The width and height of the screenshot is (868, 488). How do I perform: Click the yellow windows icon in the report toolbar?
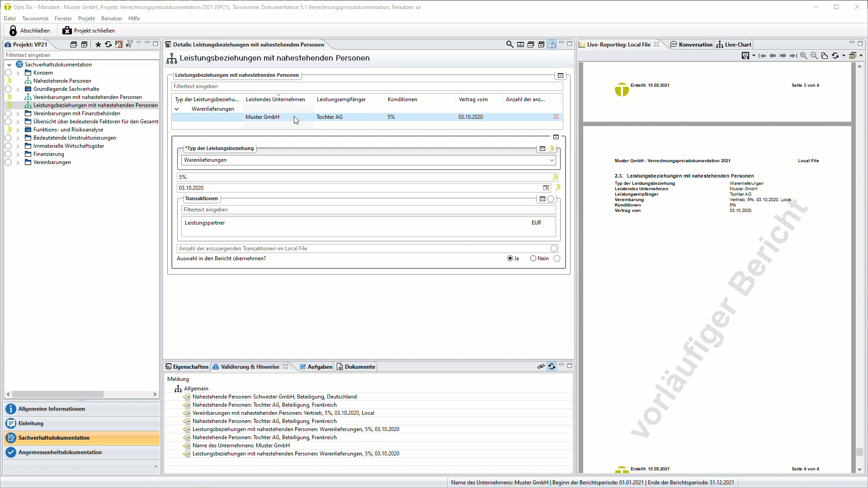(x=853, y=56)
